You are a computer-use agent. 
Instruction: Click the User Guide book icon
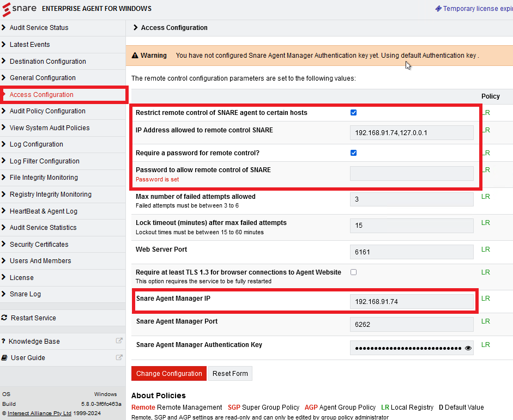(4, 357)
